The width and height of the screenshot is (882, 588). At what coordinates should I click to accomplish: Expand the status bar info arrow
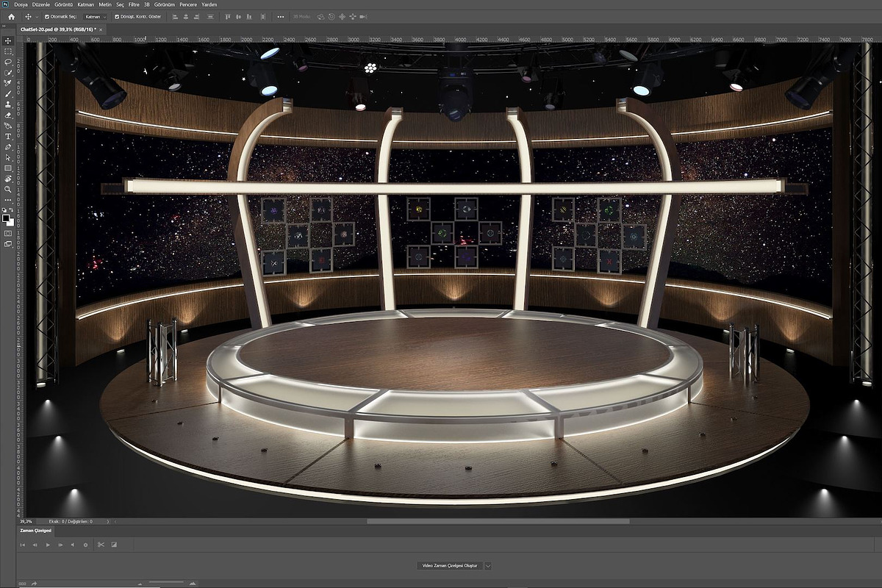click(108, 521)
